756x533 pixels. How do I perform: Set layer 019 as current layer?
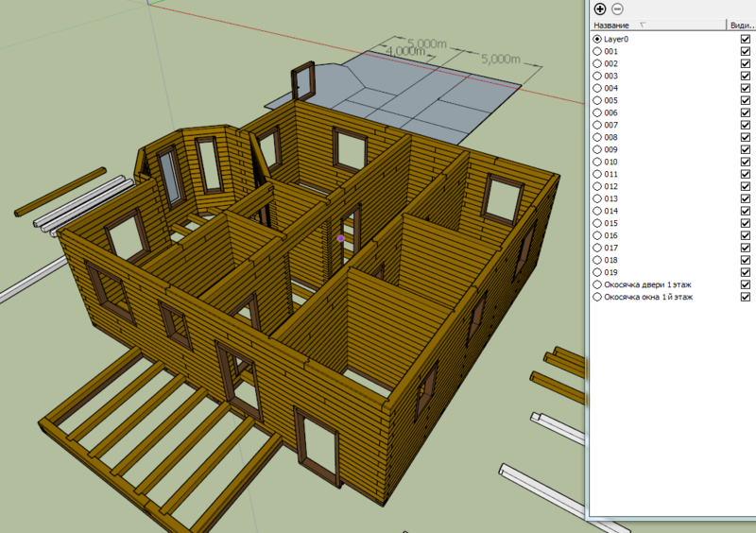click(597, 272)
